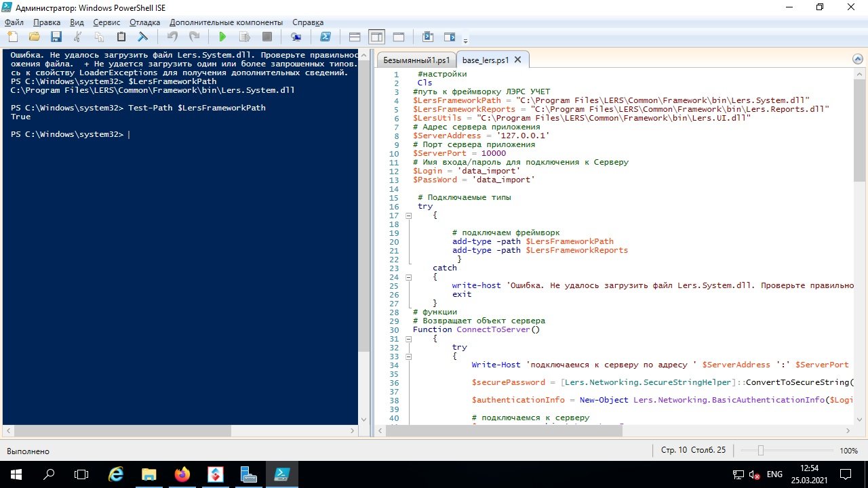Click 100% zoom value in status bar
Screen dimensions: 868x488
[x=848, y=451]
